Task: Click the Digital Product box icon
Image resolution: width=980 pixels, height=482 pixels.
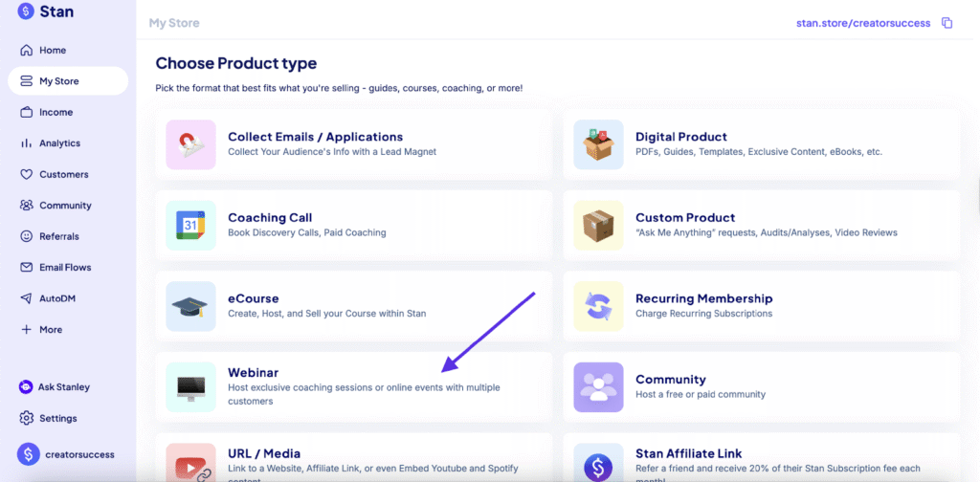Action: coord(598,145)
